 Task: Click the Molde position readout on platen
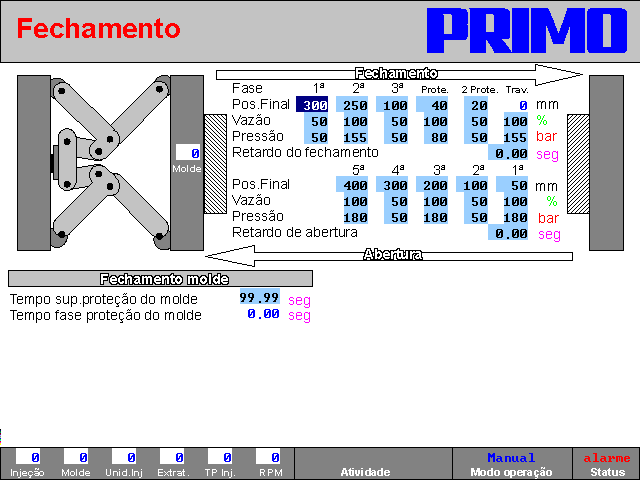point(188,152)
